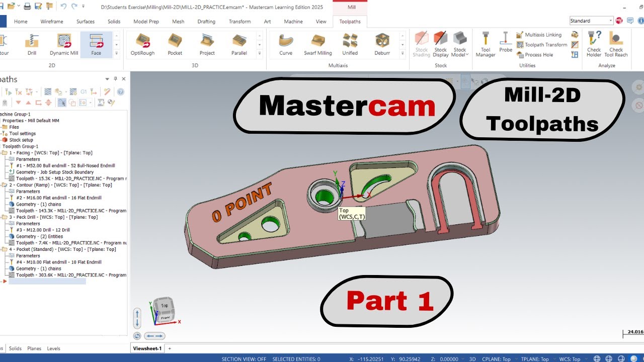This screenshot has width=644, height=362.
Task: Choose the Dynamic Mill toolpath
Action: coord(64,45)
